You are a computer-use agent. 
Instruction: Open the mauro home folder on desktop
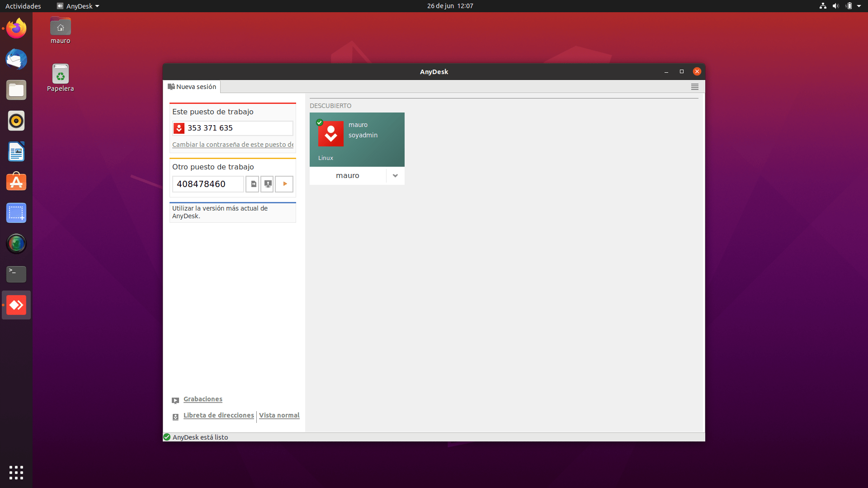pyautogui.click(x=60, y=26)
